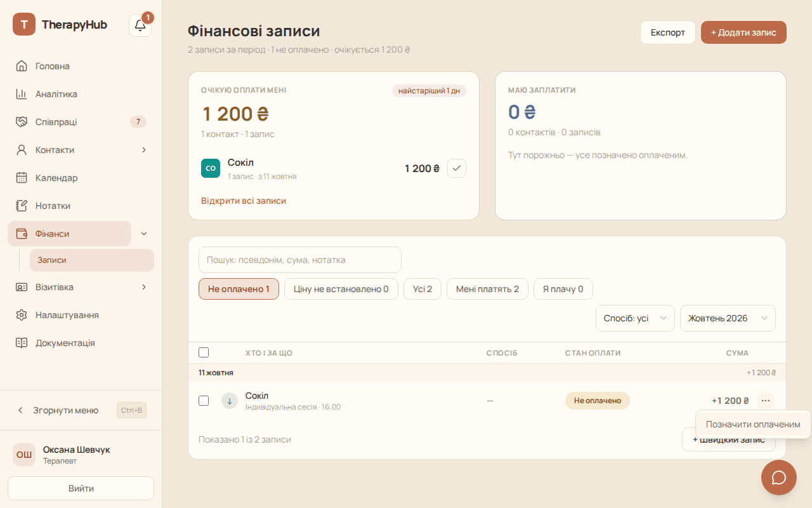Mark Сокіл as paid via checkmark icon
Screen dimensions: 812x508
click(457, 168)
